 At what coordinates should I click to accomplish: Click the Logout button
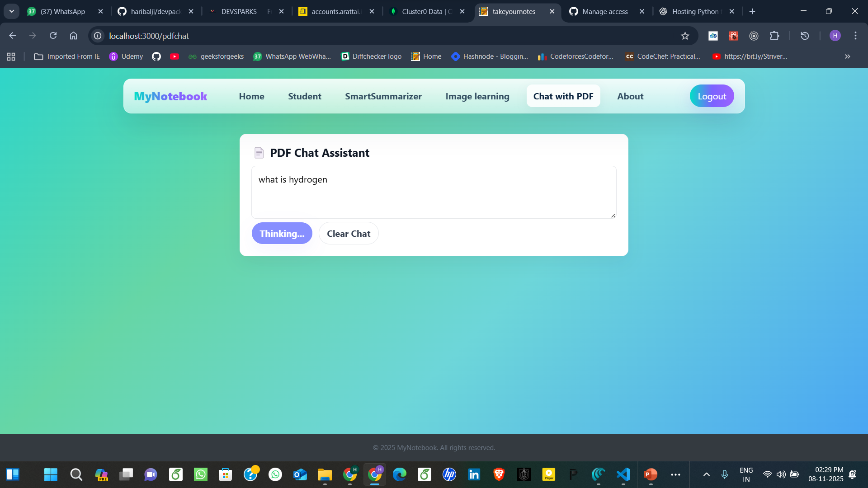[x=712, y=96]
